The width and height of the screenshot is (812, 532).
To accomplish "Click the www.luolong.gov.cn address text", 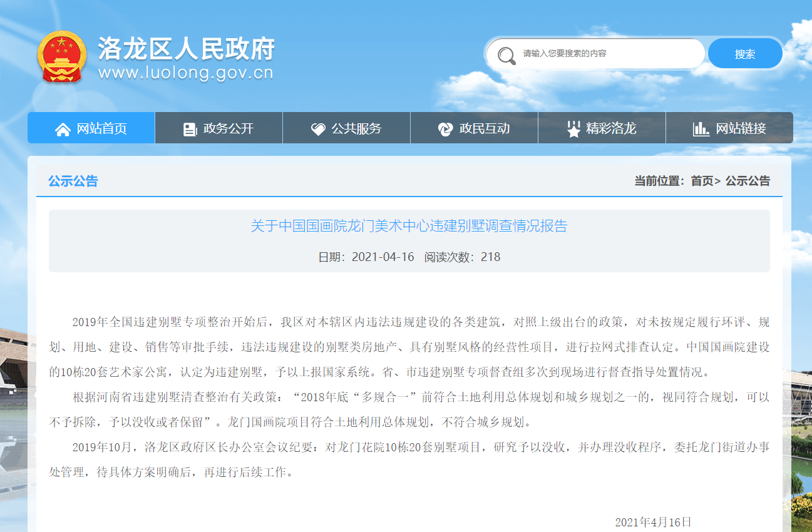I will [x=186, y=73].
